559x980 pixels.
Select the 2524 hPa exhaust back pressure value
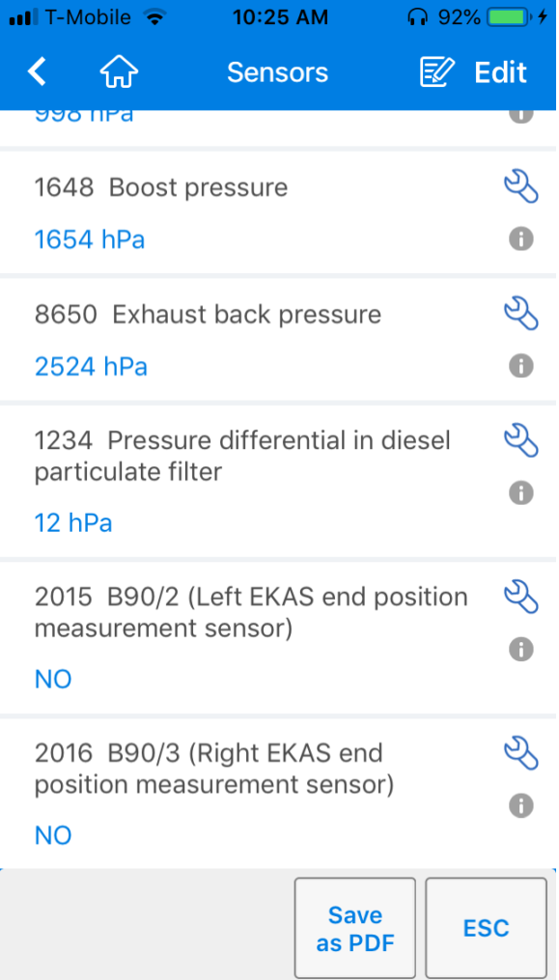click(x=91, y=366)
